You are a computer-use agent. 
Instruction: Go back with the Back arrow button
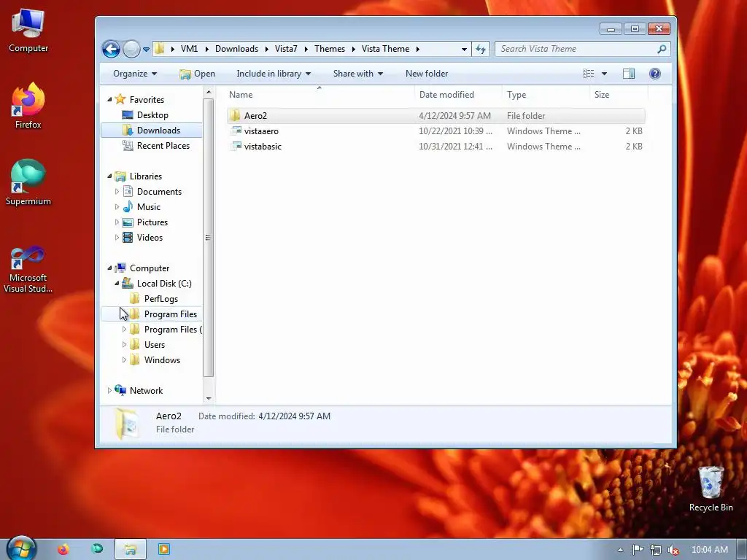[111, 49]
